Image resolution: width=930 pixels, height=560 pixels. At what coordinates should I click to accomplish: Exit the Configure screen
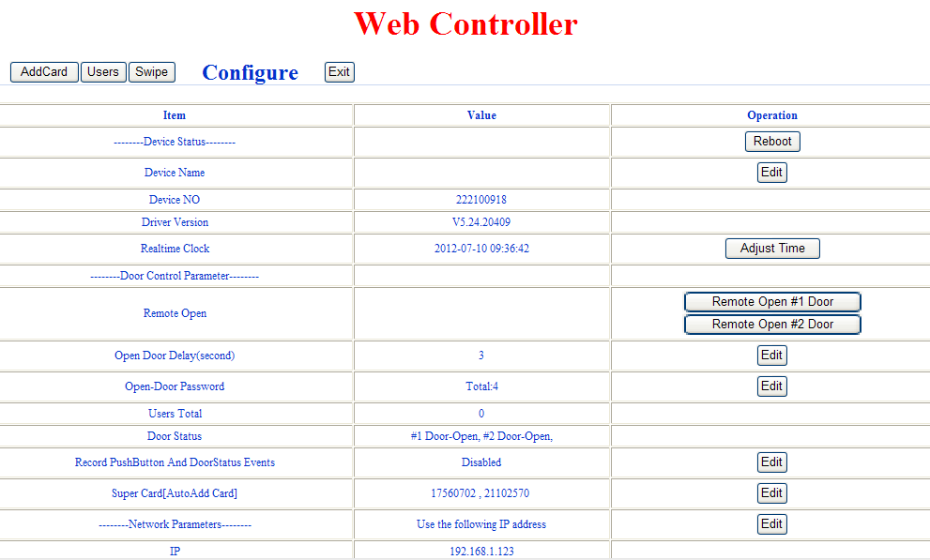pos(339,71)
